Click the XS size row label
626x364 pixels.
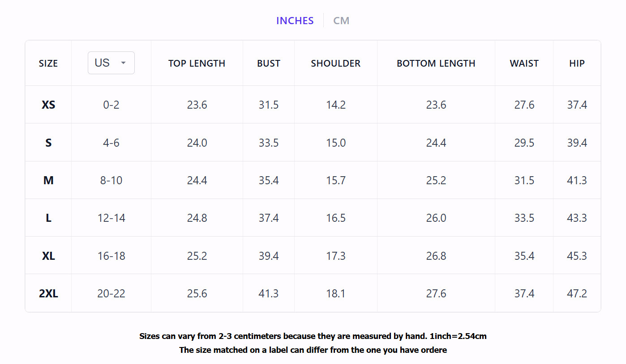tap(48, 105)
